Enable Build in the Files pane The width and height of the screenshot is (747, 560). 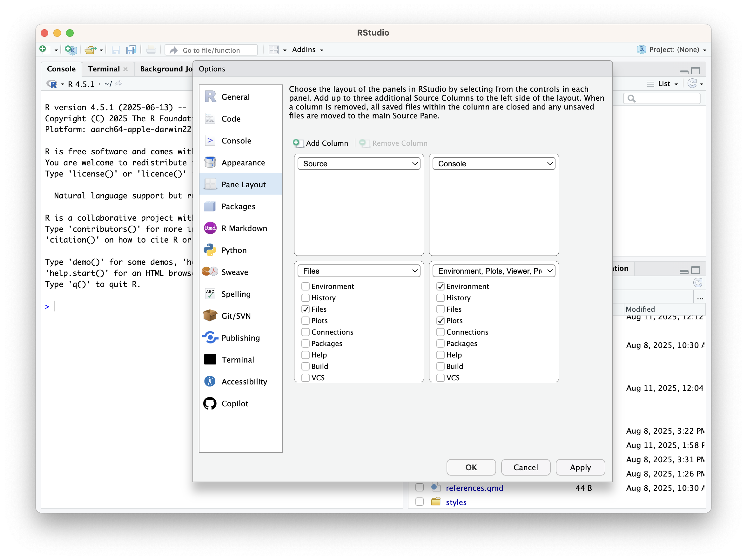pos(305,367)
